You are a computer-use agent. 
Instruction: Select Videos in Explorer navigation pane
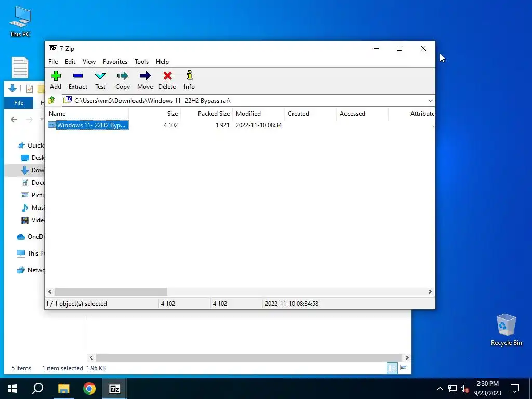coord(33,220)
